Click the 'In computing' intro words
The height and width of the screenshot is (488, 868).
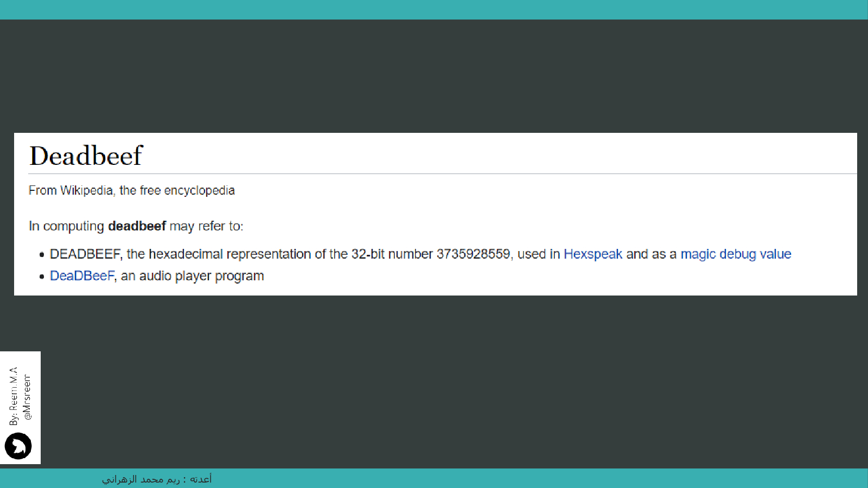pos(66,226)
